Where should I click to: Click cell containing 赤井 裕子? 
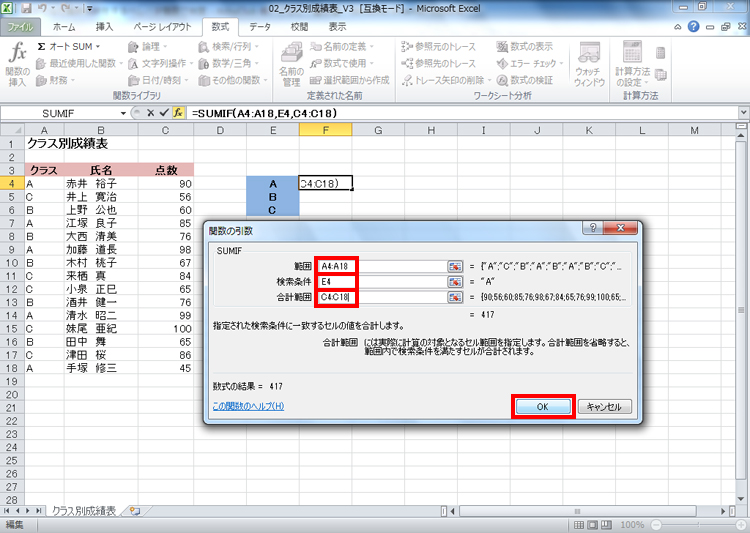pyautogui.click(x=101, y=183)
